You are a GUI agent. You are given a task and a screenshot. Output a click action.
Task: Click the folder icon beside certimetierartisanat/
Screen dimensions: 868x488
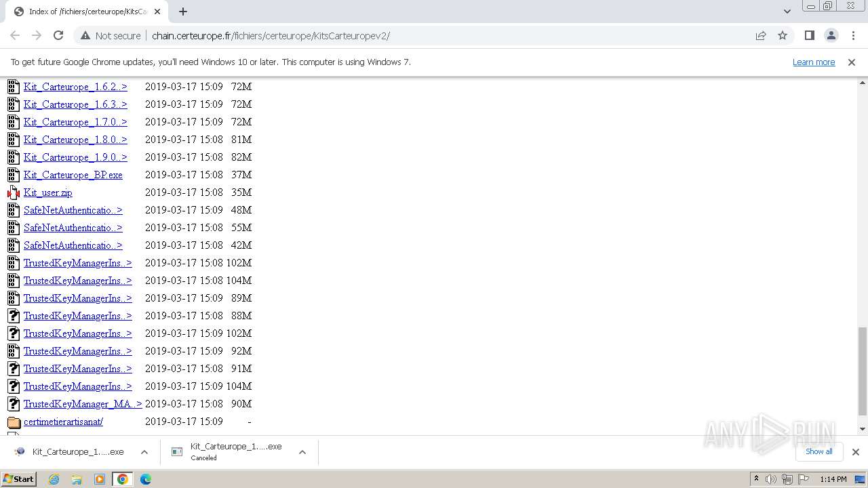click(14, 422)
